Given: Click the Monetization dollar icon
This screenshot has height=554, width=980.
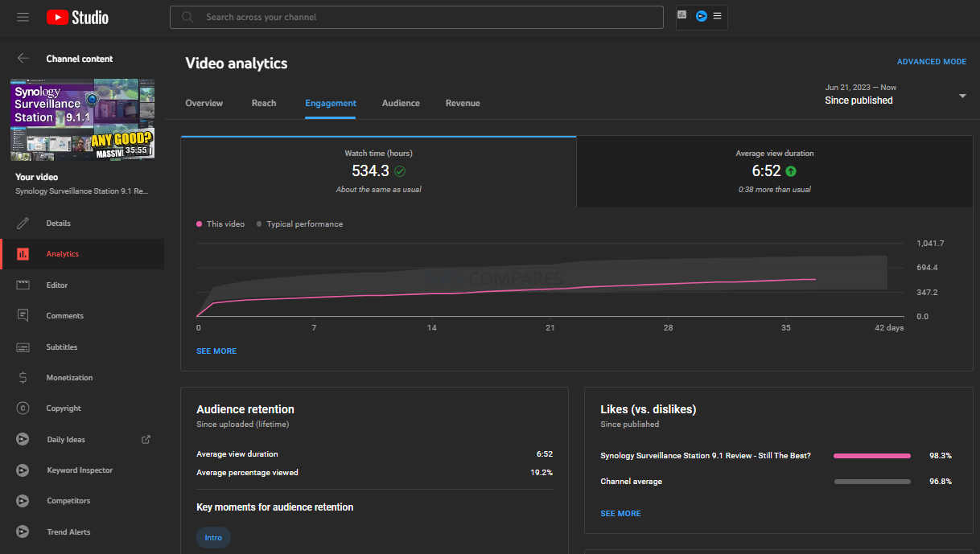Looking at the screenshot, I should 23,378.
